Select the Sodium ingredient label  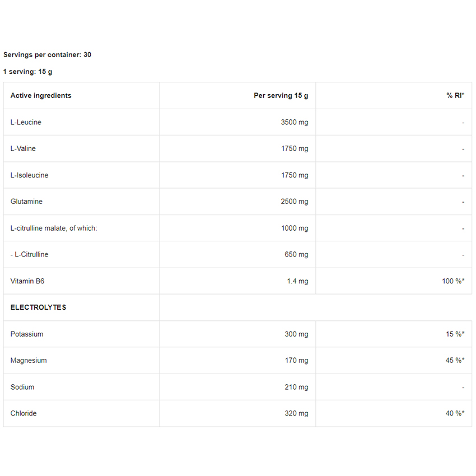click(22, 387)
